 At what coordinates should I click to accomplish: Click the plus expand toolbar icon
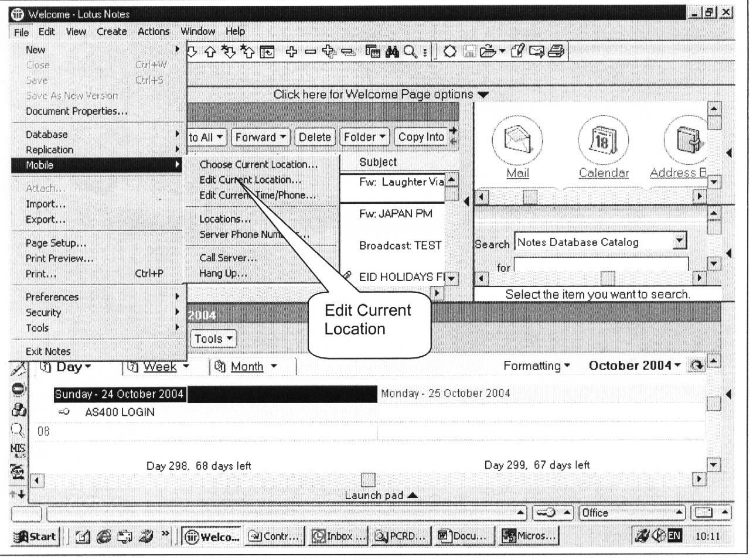[x=292, y=52]
